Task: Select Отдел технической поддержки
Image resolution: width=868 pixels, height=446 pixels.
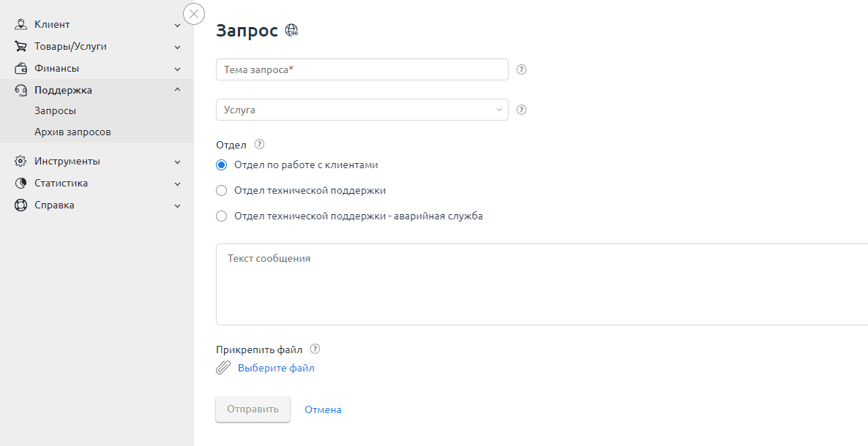Action: point(221,190)
